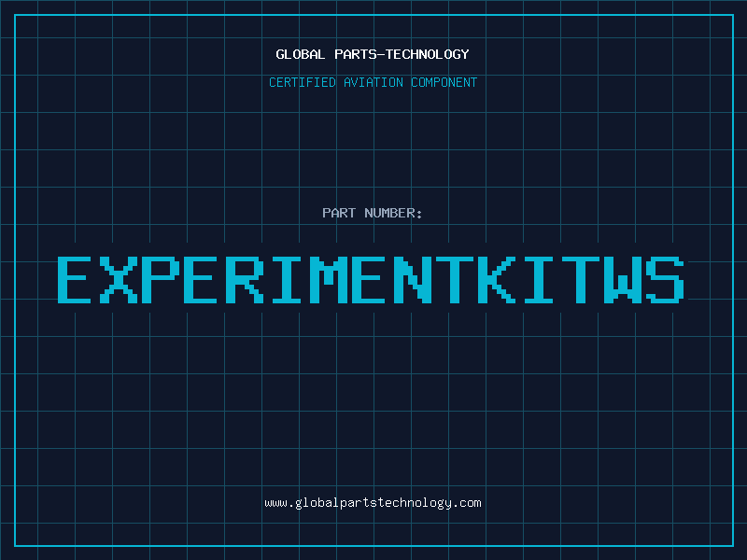Viewport: 747px width, 560px height.
Task: Select the CERTIFIED AVIATION COMPONENT subtitle
Action: click(373, 82)
